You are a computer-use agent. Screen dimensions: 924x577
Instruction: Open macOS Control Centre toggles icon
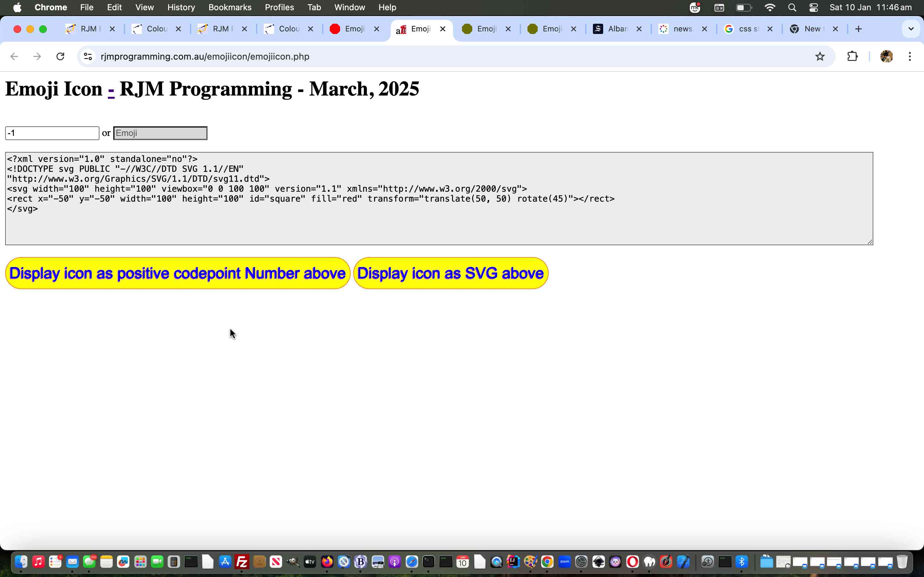[813, 8]
